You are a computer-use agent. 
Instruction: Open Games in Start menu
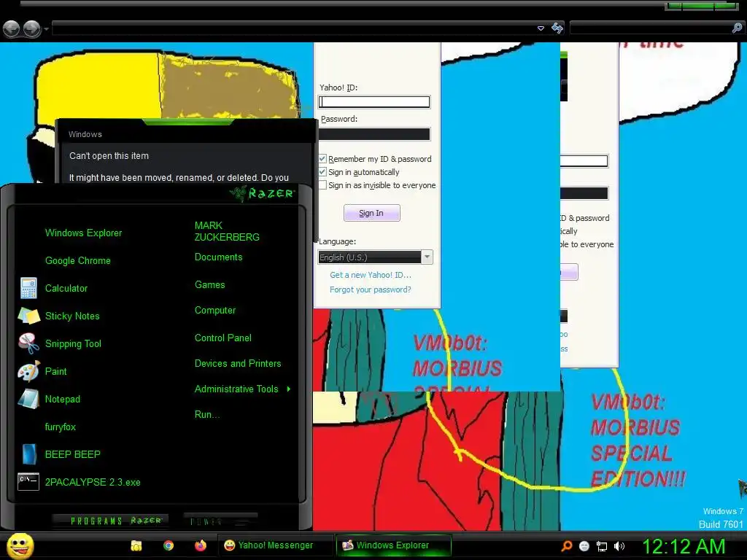point(209,285)
